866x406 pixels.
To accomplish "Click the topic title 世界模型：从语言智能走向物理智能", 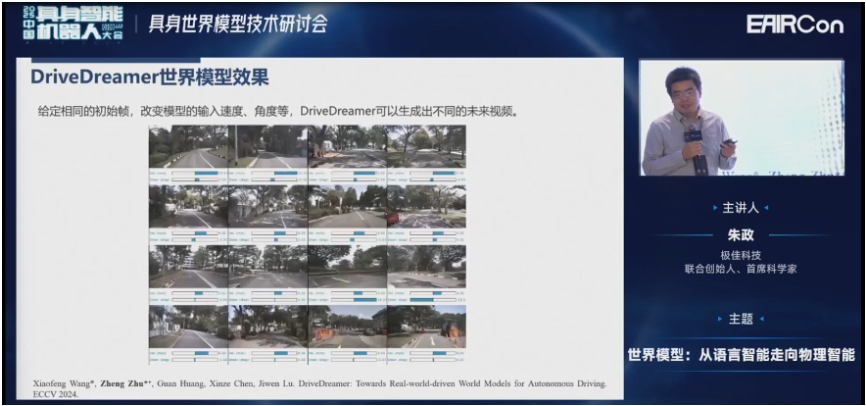I will tap(740, 355).
